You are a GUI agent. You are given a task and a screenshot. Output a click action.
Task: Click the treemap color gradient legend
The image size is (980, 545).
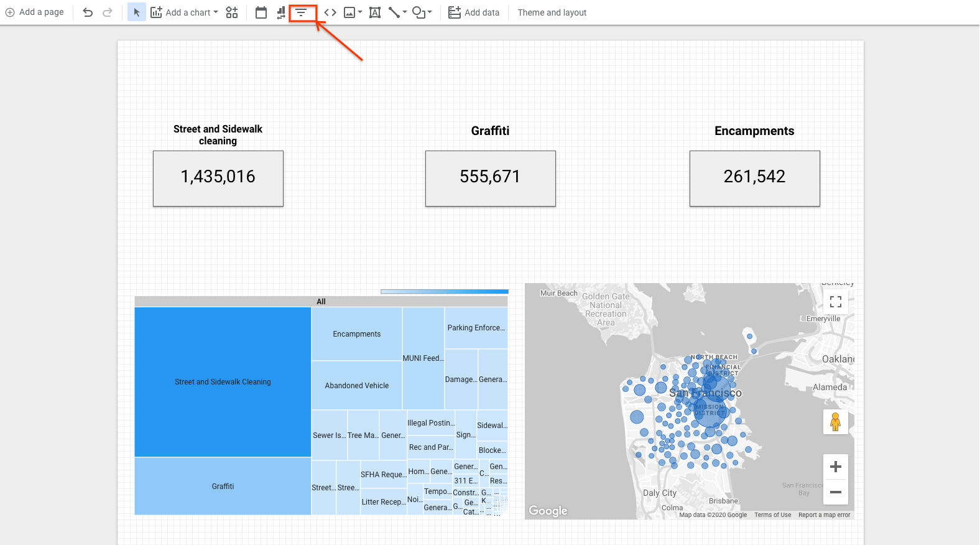(445, 291)
